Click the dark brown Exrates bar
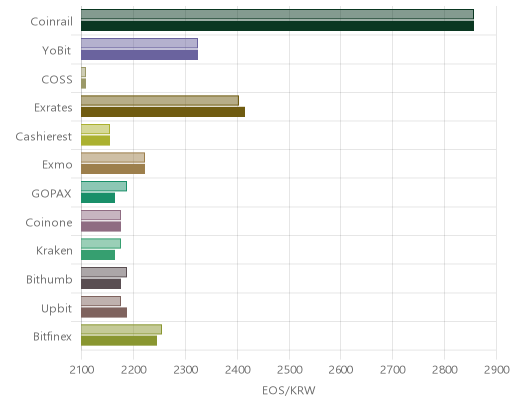 pos(163,112)
